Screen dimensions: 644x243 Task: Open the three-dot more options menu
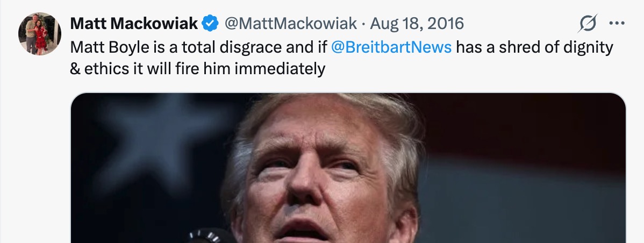click(617, 24)
